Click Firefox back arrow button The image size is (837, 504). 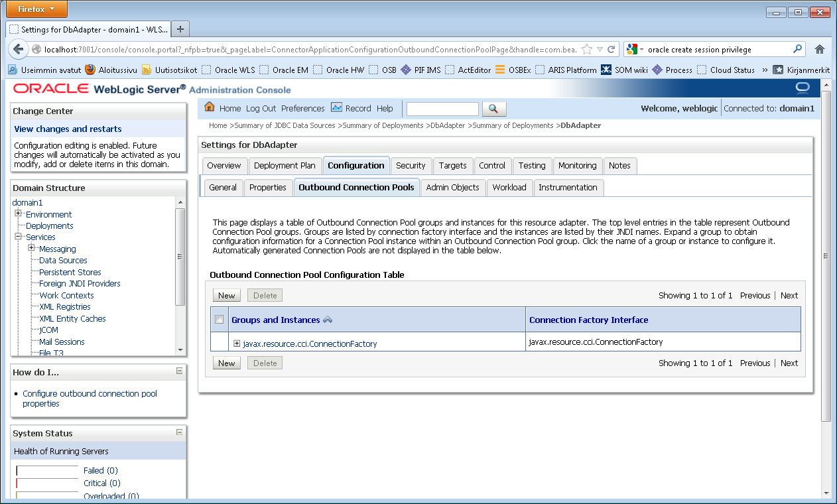pyautogui.click(x=19, y=49)
